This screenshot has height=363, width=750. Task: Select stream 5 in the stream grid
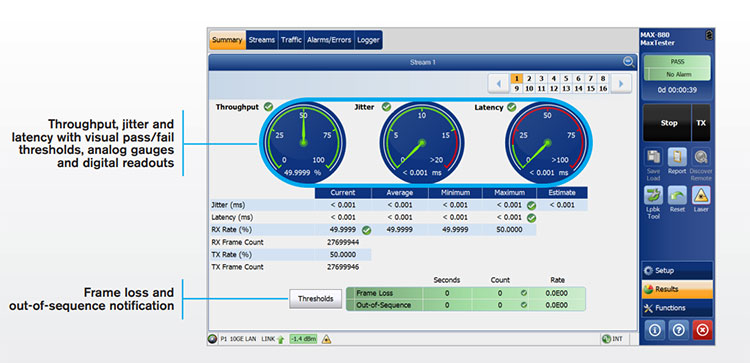pyautogui.click(x=566, y=78)
